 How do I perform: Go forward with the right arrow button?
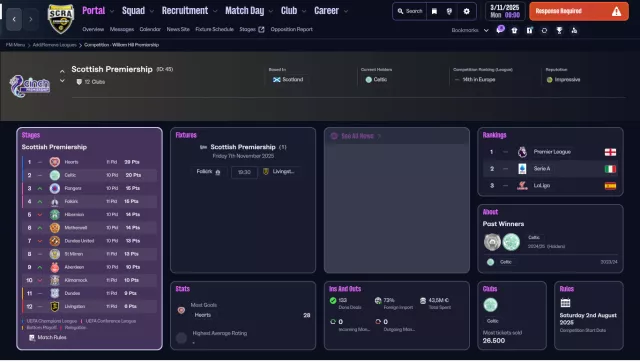click(31, 19)
